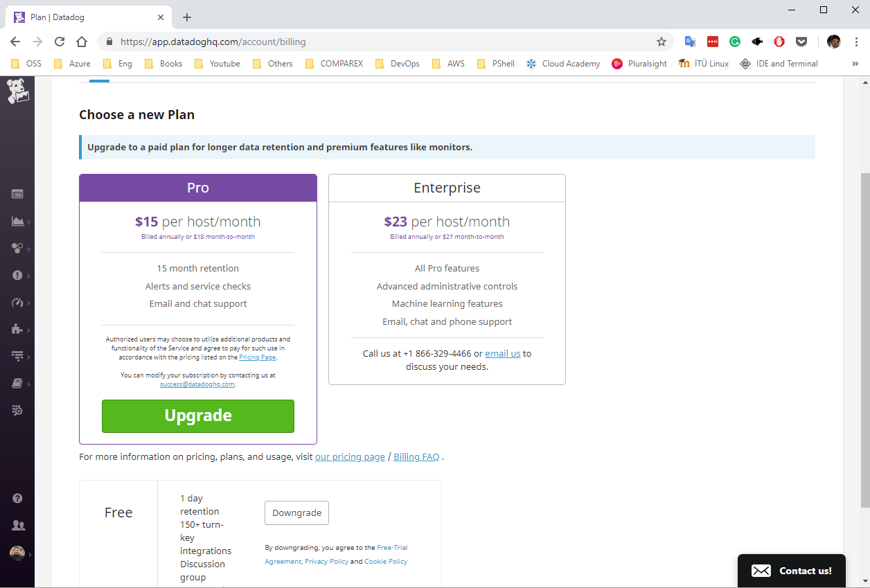Open the Infrastructure icon in the sidebar
The width and height of the screenshot is (870, 588).
(x=17, y=248)
